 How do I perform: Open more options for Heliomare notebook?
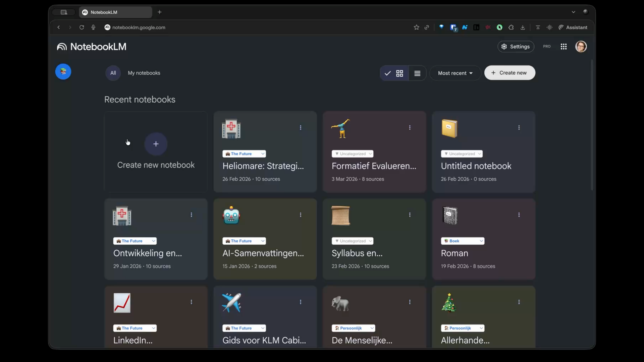pyautogui.click(x=301, y=128)
